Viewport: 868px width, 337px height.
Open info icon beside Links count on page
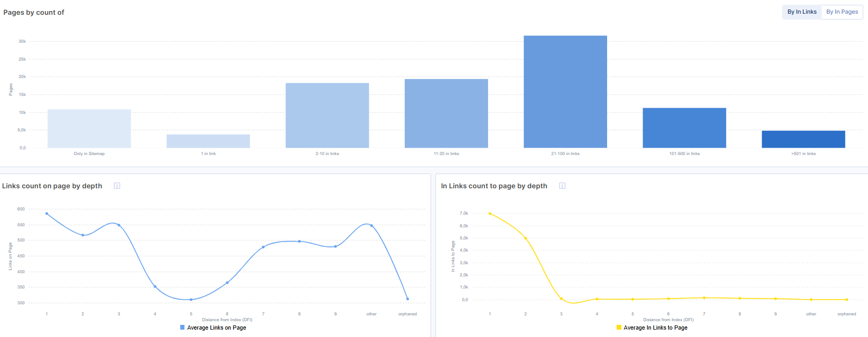[117, 186]
